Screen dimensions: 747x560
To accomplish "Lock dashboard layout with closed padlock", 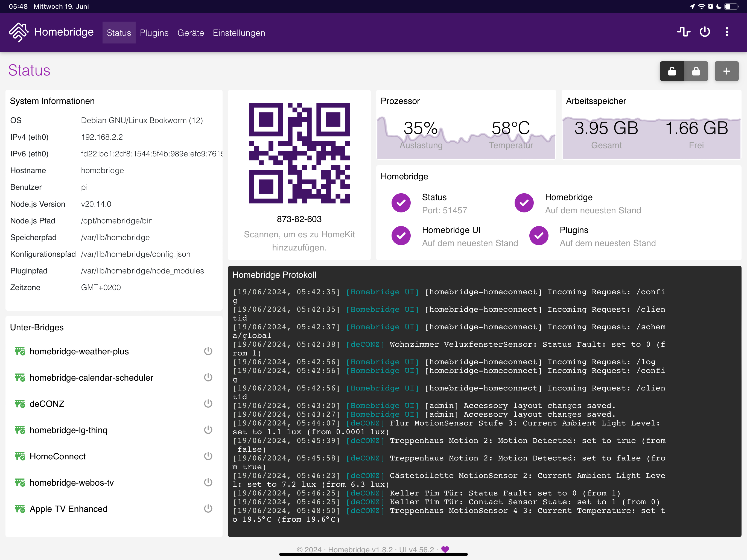I will (696, 71).
